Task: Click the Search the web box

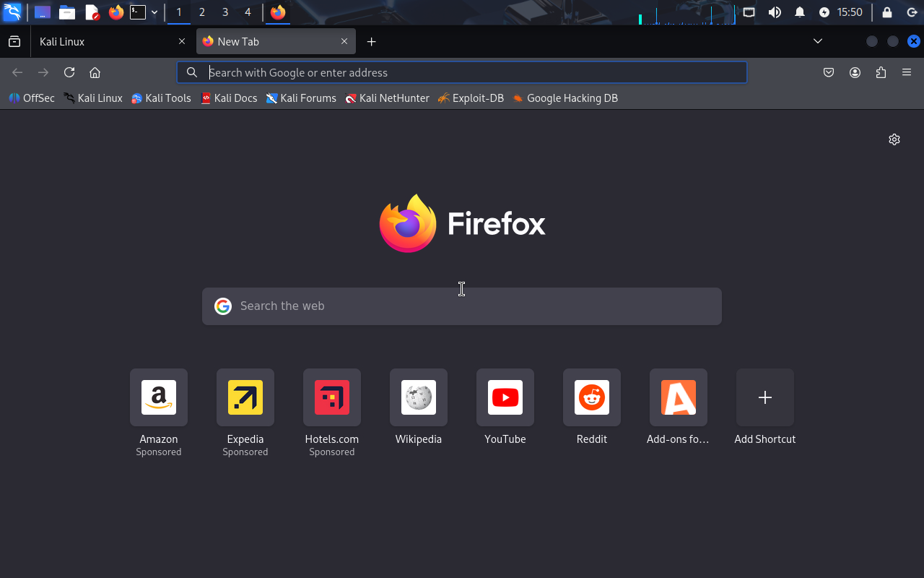Action: (x=462, y=306)
